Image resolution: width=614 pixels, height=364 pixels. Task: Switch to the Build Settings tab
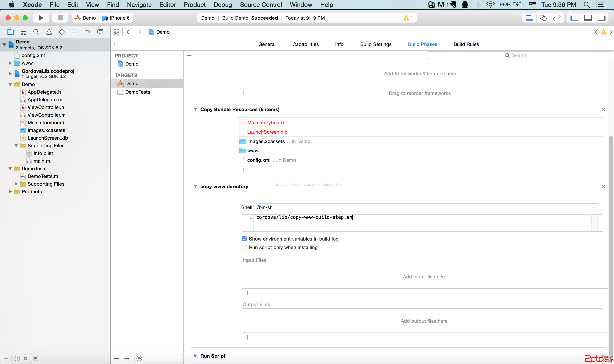click(376, 44)
